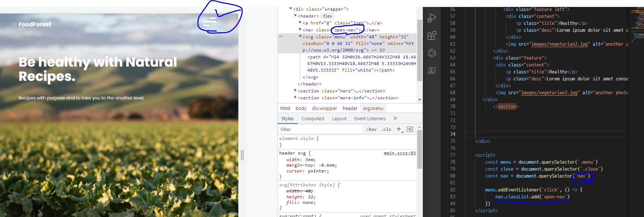Open the PowerShell terminal icon in VS Code sidebar

click(432, 71)
